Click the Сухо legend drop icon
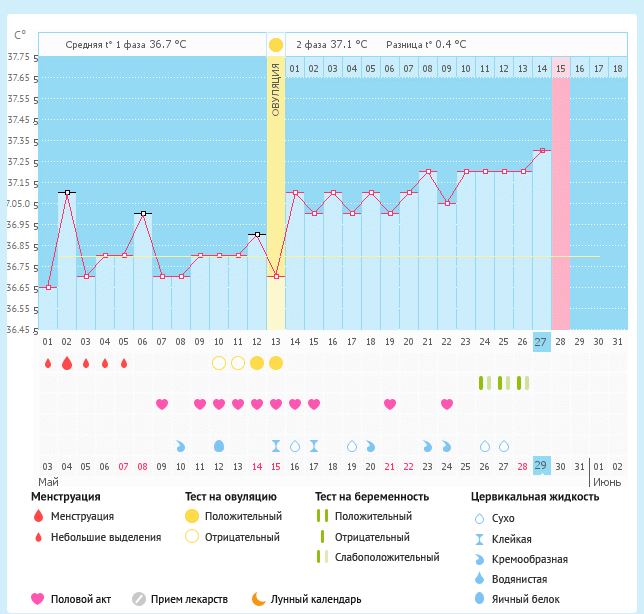 pos(479,519)
